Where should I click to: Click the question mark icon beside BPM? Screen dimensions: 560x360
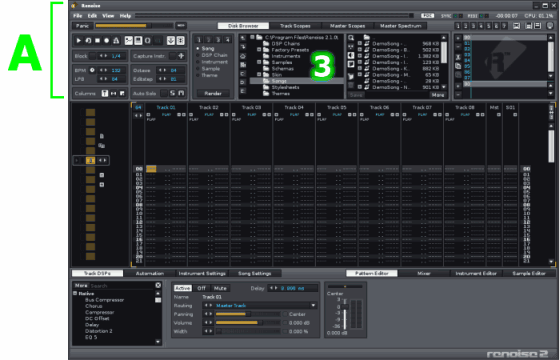pos(92,70)
